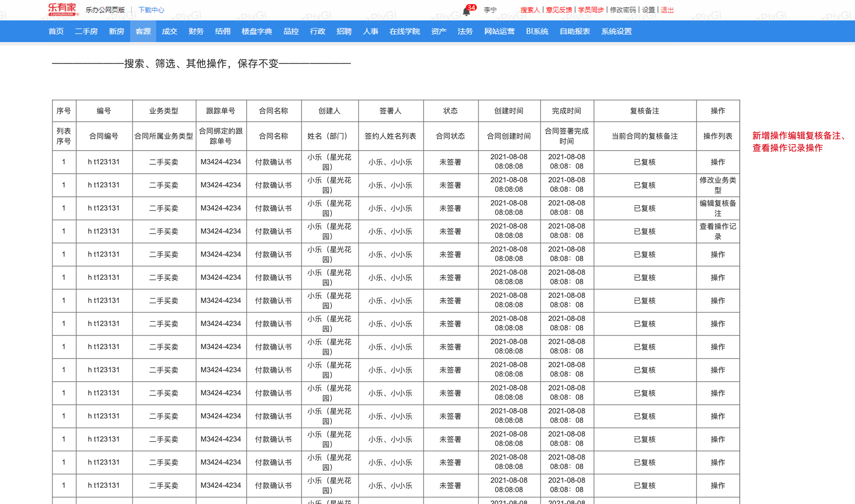Screen dimensions: 855x504
Task: Open the 网站运营 menu
Action: [499, 31]
